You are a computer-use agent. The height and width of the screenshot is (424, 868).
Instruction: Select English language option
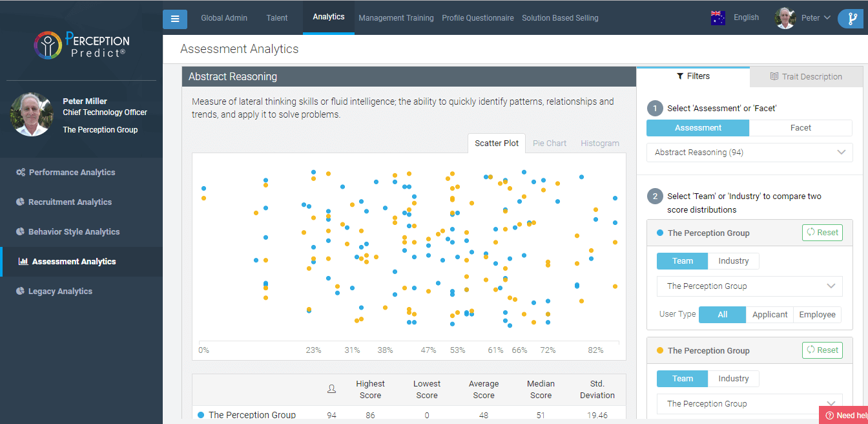[x=746, y=17]
